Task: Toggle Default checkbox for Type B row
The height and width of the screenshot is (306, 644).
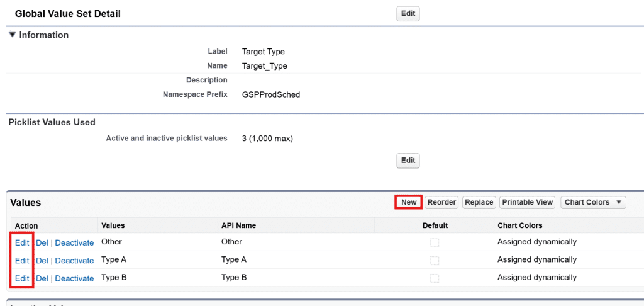Action: (435, 278)
